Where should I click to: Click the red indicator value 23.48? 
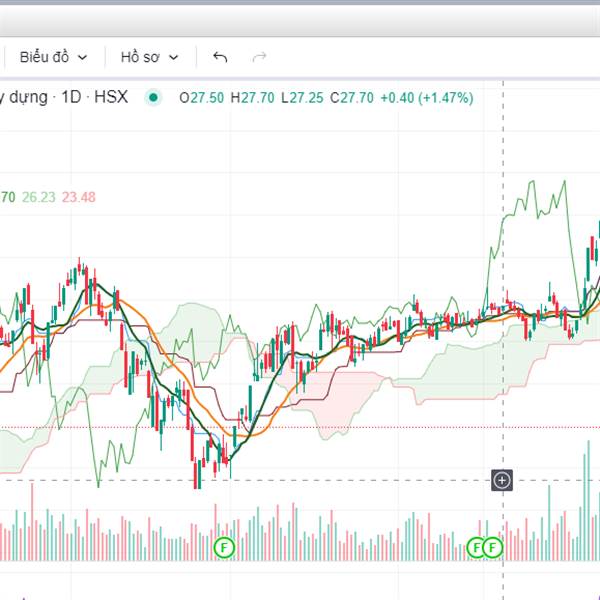[78, 197]
